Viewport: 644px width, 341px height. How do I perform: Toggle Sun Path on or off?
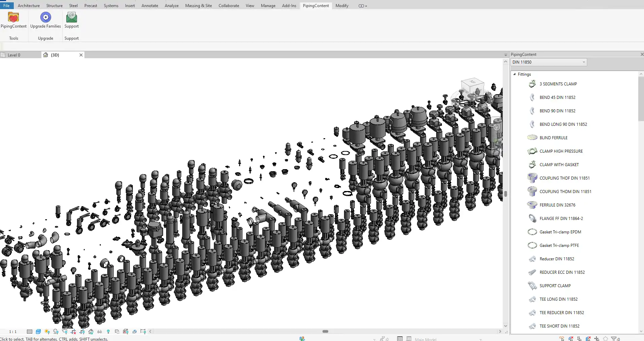[47, 332]
